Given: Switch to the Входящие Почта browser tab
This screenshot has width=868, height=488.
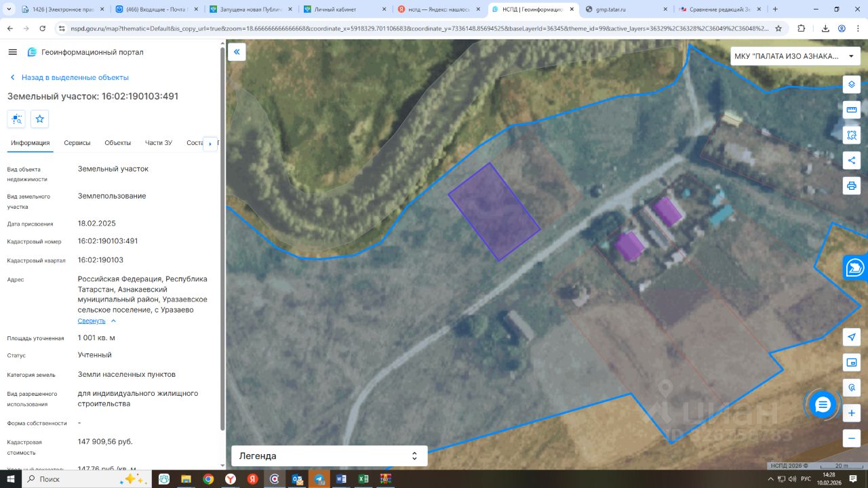Looking at the screenshot, I should 155,9.
